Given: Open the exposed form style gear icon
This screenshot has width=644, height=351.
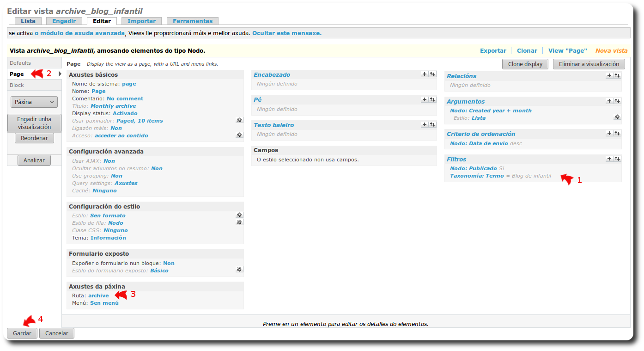Looking at the screenshot, I should click(239, 269).
